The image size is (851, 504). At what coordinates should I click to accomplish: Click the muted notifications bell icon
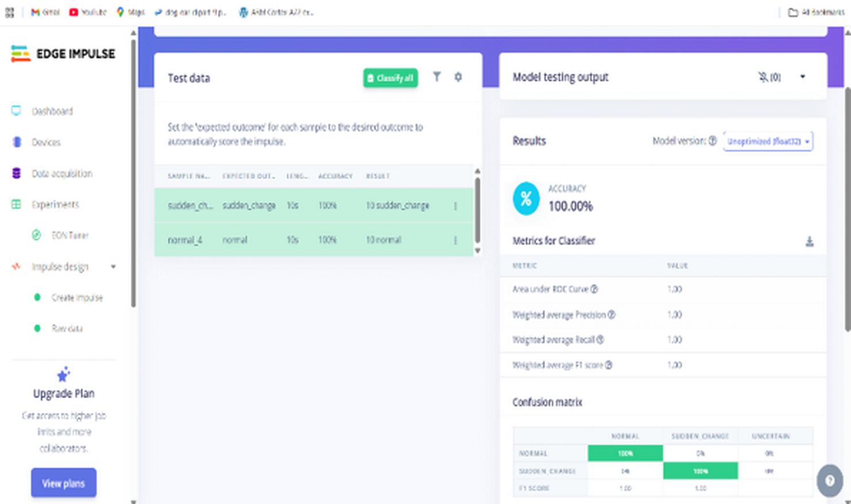tap(763, 77)
